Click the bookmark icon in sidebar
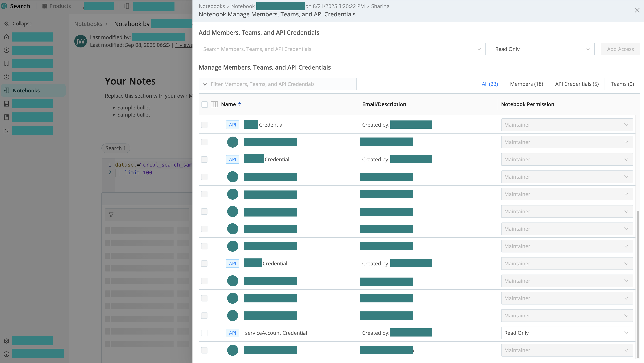The width and height of the screenshot is (644, 363). 6,64
